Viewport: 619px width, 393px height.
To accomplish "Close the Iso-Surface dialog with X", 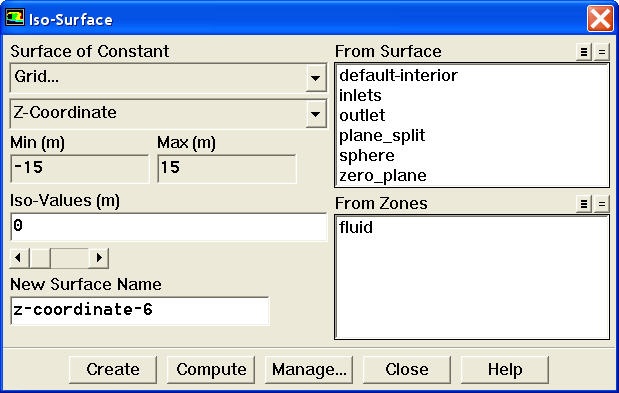I will click(x=600, y=18).
